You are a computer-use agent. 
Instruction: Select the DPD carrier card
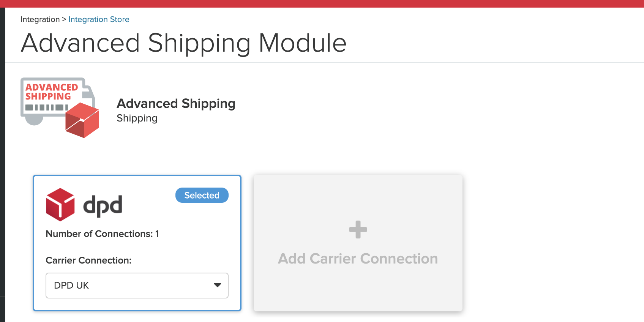[x=137, y=243]
